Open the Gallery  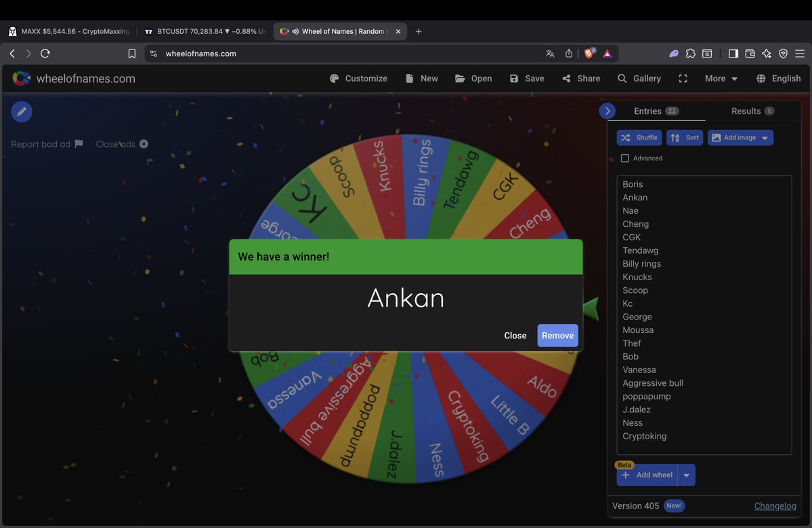pos(639,78)
